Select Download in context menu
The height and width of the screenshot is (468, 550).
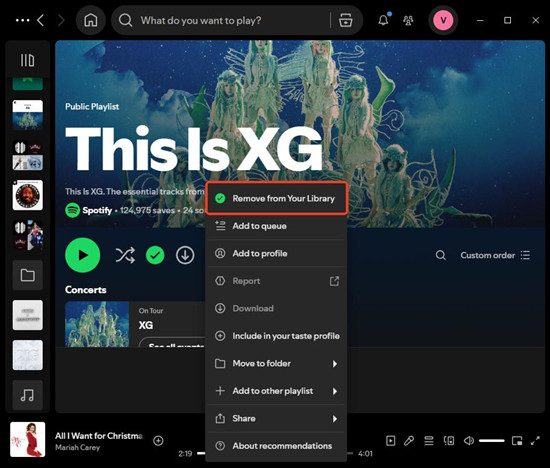tap(276, 308)
